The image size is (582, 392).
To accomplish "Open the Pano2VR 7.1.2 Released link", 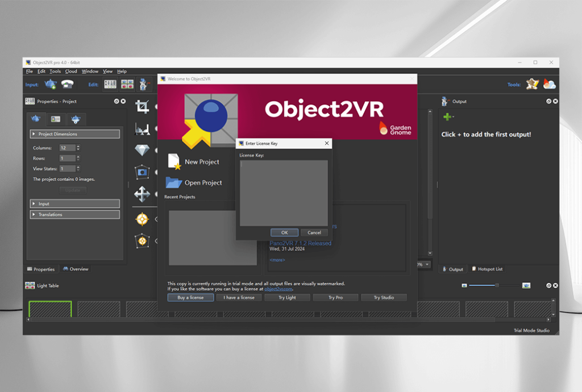I will 300,243.
